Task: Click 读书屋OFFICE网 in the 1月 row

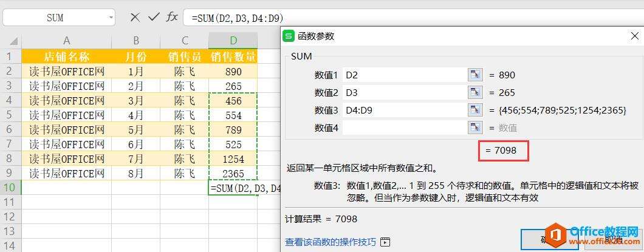Action: tap(67, 71)
